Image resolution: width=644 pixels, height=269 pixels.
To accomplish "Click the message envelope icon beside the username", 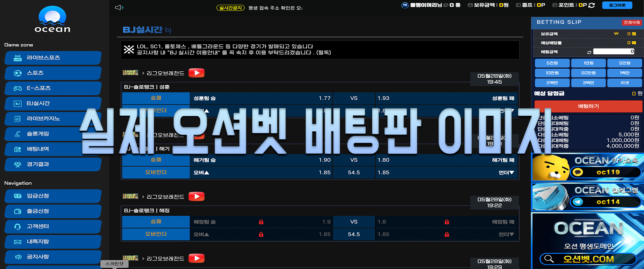I will 446,5.
